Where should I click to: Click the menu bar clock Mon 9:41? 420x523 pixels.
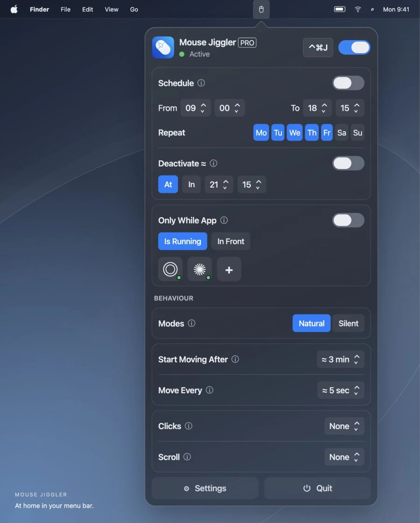click(396, 9)
